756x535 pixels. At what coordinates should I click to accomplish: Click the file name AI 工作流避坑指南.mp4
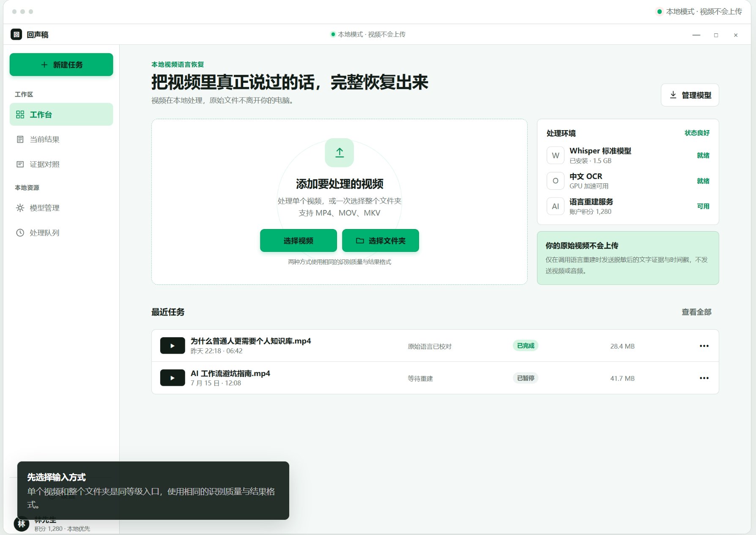tap(230, 373)
